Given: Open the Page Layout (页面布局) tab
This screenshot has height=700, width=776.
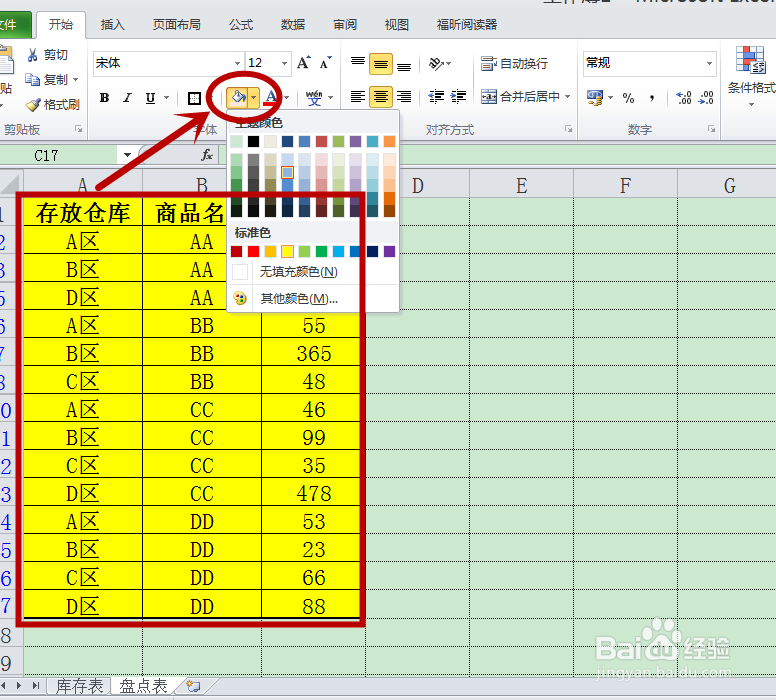Looking at the screenshot, I should pos(176,25).
